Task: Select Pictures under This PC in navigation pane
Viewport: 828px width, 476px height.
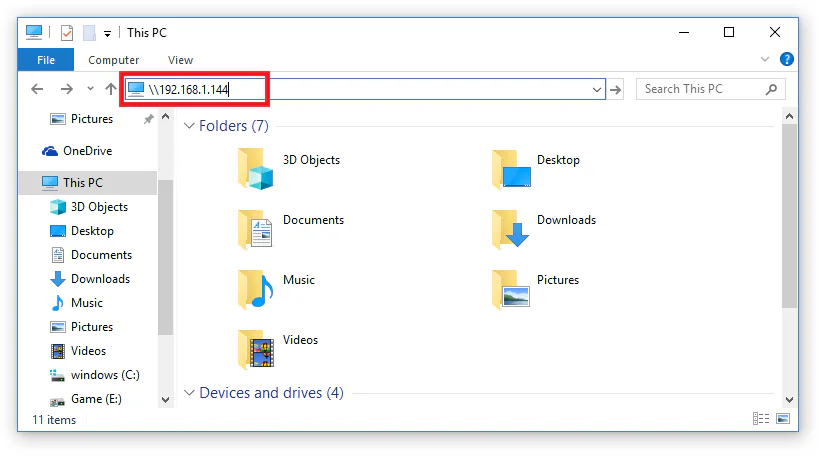Action: pyautogui.click(x=82, y=327)
